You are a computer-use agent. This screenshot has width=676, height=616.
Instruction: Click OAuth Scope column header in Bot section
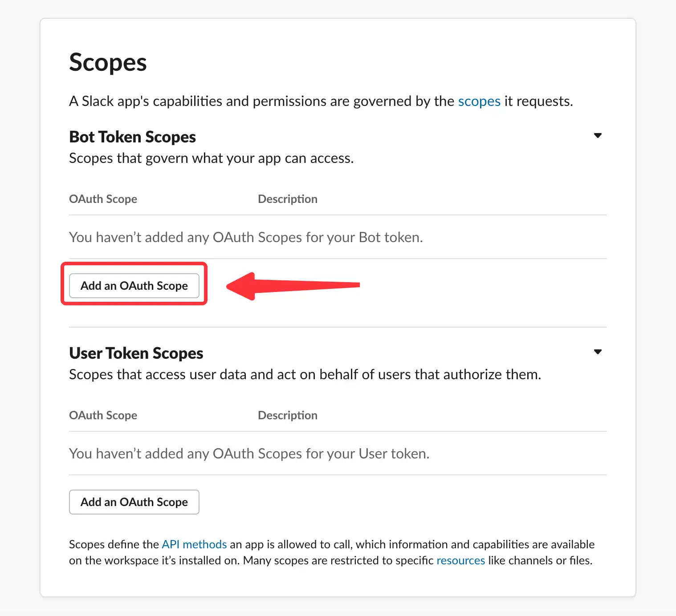[x=103, y=199]
